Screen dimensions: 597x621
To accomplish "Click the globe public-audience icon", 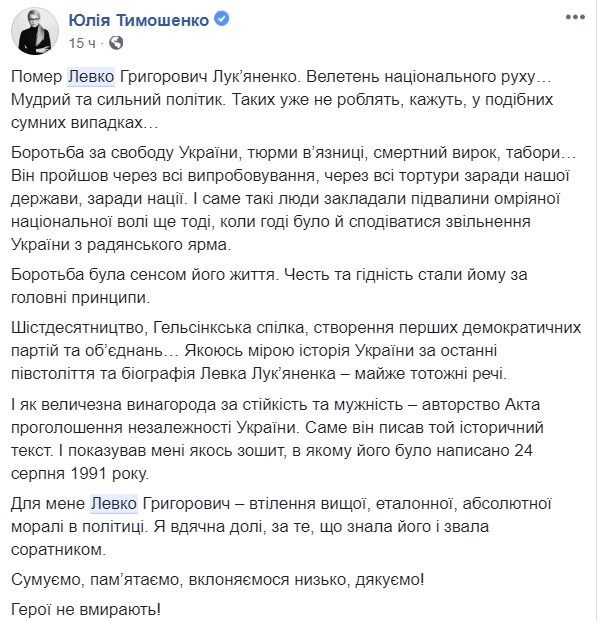I will 116,43.
